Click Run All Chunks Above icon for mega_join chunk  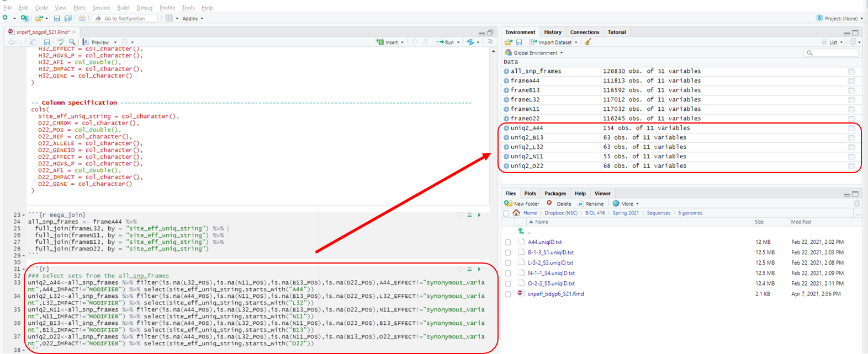[469, 215]
